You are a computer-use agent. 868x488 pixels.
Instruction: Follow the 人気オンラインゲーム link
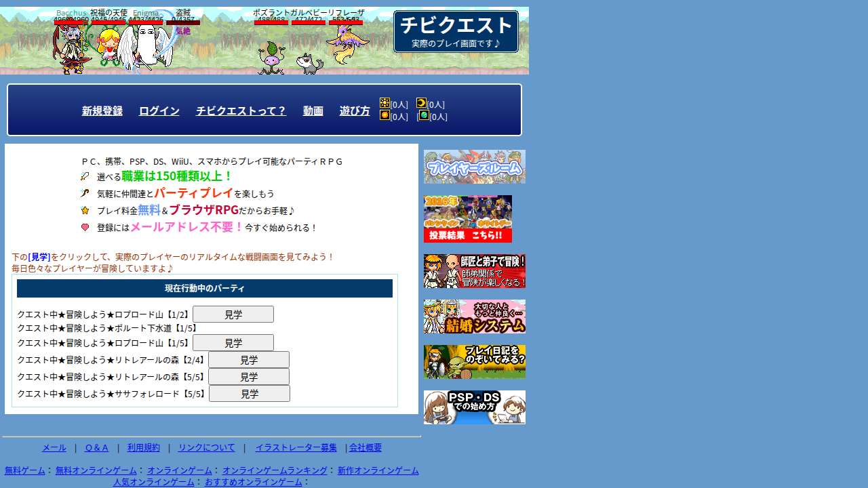tap(154, 482)
